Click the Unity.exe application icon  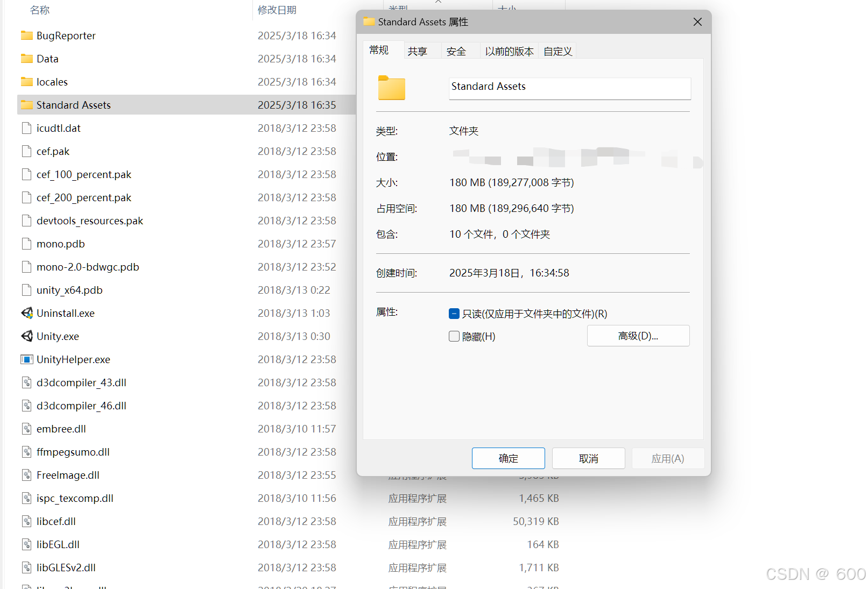click(26, 336)
